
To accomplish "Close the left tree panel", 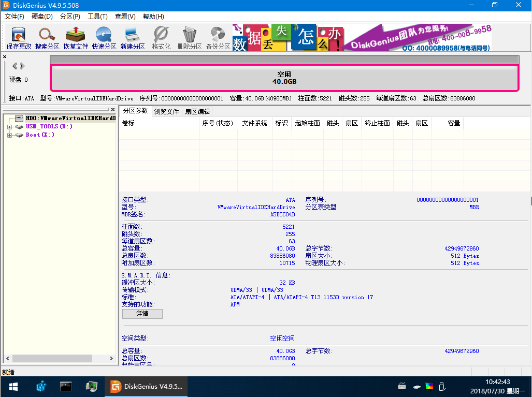I will click(113, 109).
